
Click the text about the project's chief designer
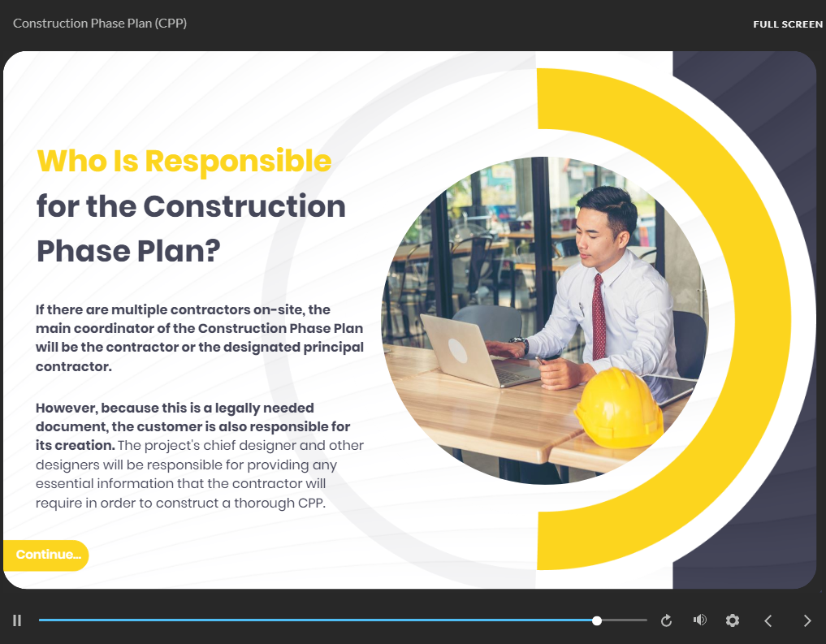pos(199,474)
